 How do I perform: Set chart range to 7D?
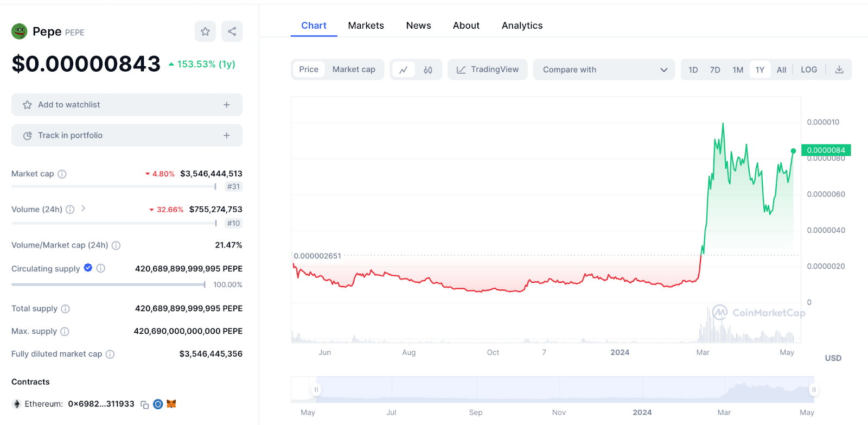[x=715, y=69]
